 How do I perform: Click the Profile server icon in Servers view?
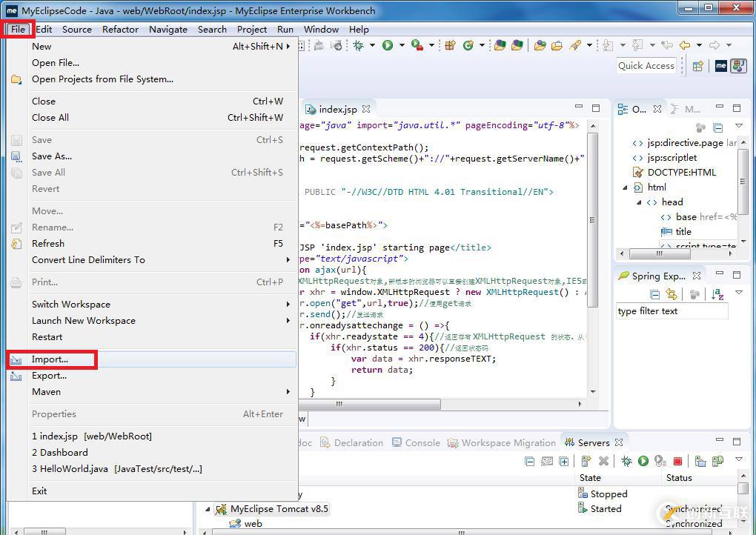pos(660,461)
